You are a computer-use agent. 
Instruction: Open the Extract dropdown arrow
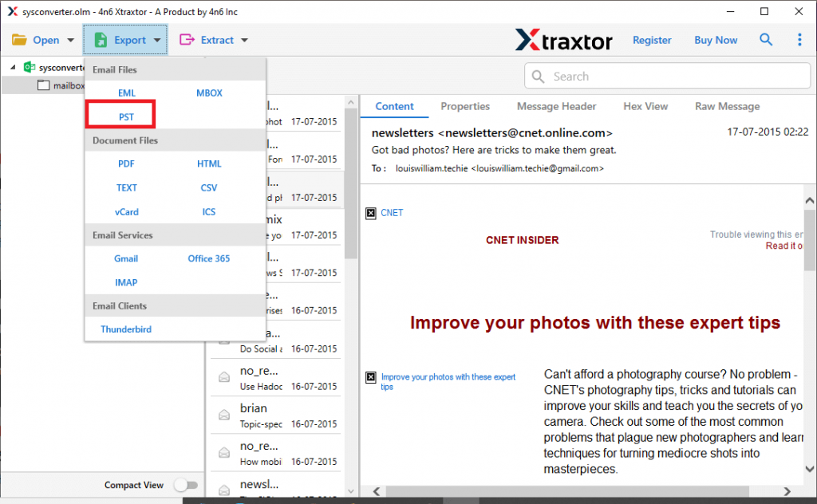[x=244, y=41]
